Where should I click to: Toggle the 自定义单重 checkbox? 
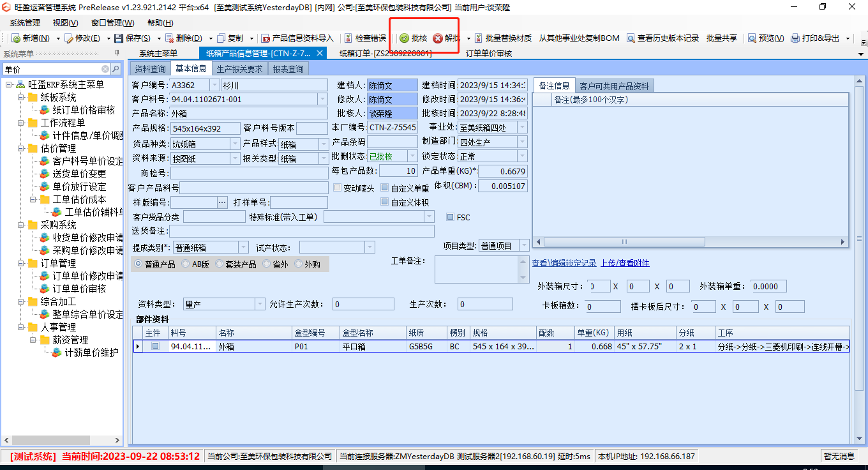pos(385,188)
